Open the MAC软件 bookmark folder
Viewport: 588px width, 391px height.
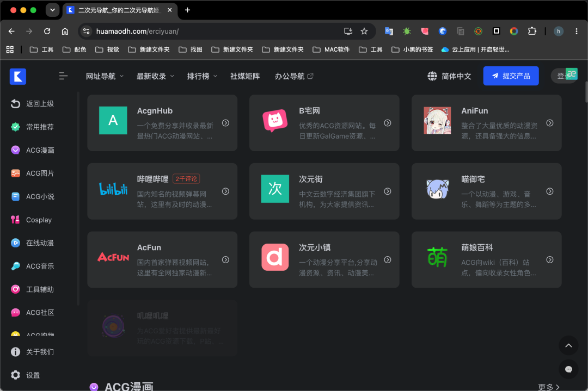(x=331, y=49)
